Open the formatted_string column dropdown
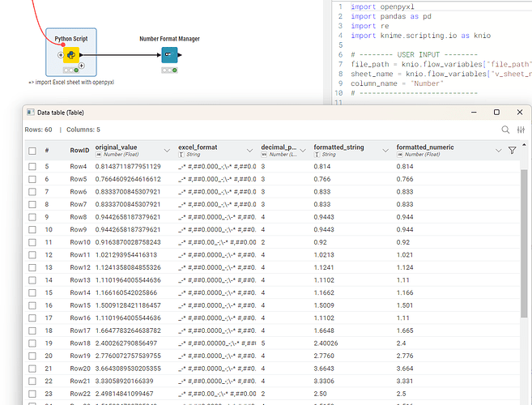 pyautogui.click(x=386, y=151)
